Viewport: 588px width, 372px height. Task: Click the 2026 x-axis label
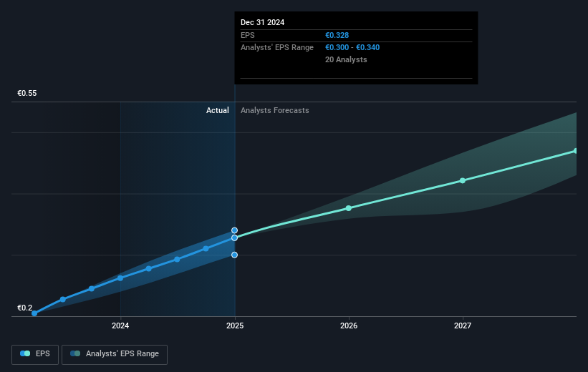pos(349,325)
